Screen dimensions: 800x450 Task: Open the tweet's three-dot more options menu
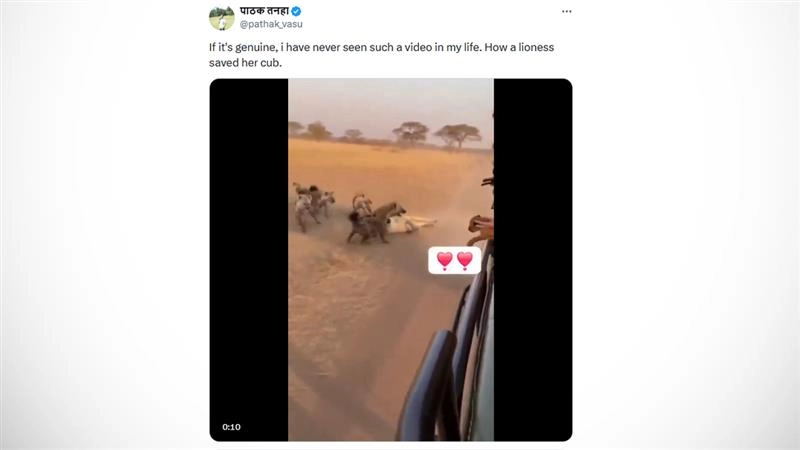(x=566, y=11)
